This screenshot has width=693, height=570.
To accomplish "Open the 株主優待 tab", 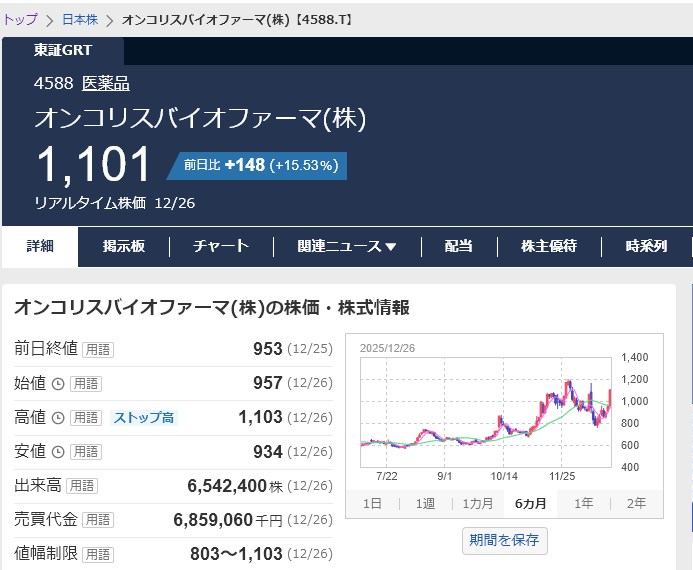I will [548, 246].
